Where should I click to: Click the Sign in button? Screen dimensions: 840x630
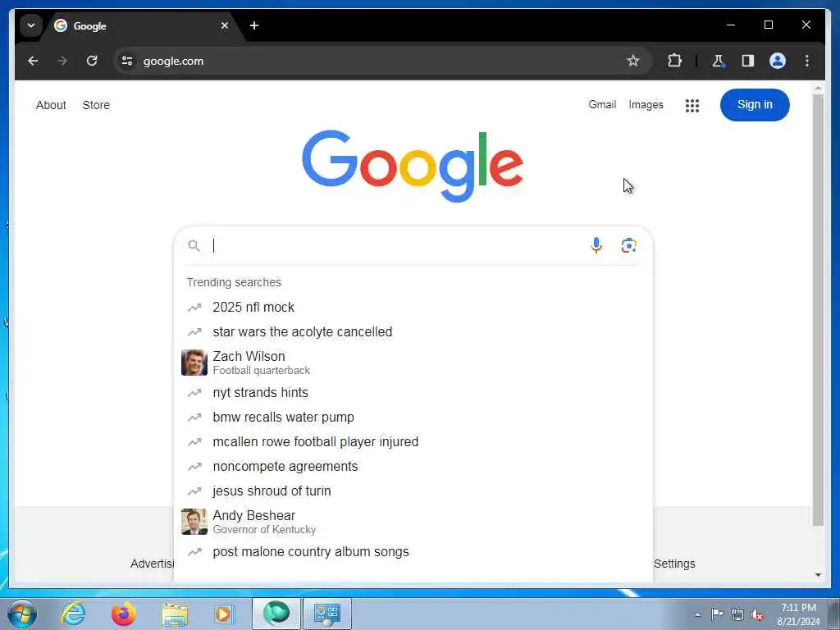tap(755, 104)
